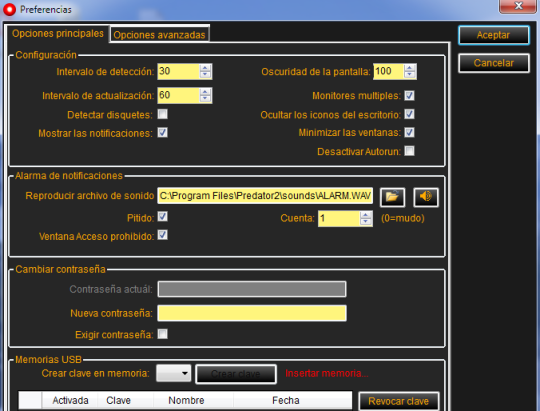Click the Revocar clave button
This screenshot has width=540, height=411.
click(399, 401)
